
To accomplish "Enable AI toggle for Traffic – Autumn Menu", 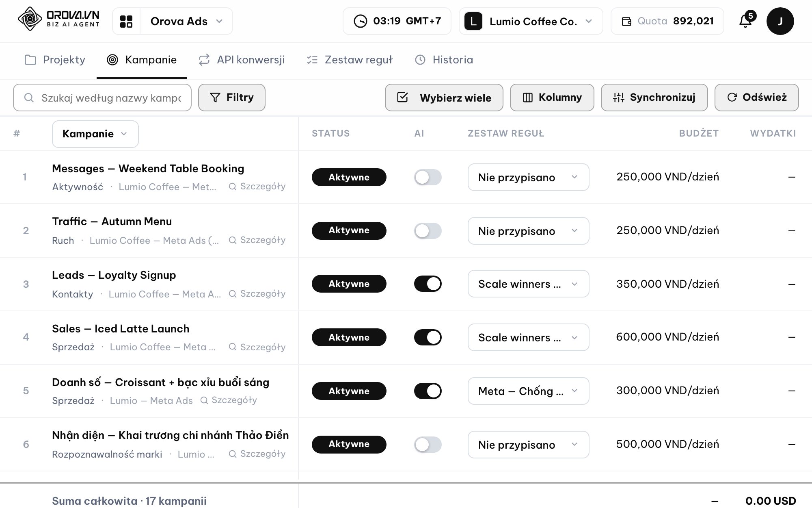I will (x=428, y=231).
